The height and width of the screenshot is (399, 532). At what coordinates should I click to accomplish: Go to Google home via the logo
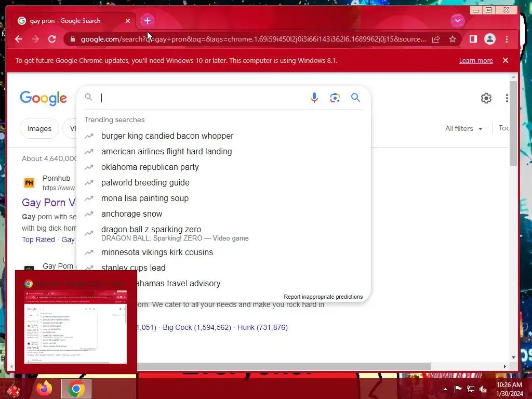pyautogui.click(x=43, y=98)
